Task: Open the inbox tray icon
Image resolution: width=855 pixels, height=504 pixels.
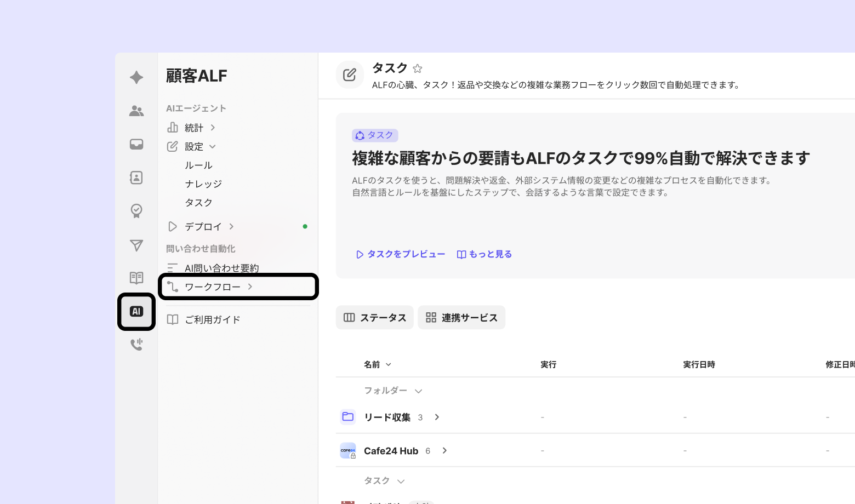Action: pyautogui.click(x=136, y=144)
